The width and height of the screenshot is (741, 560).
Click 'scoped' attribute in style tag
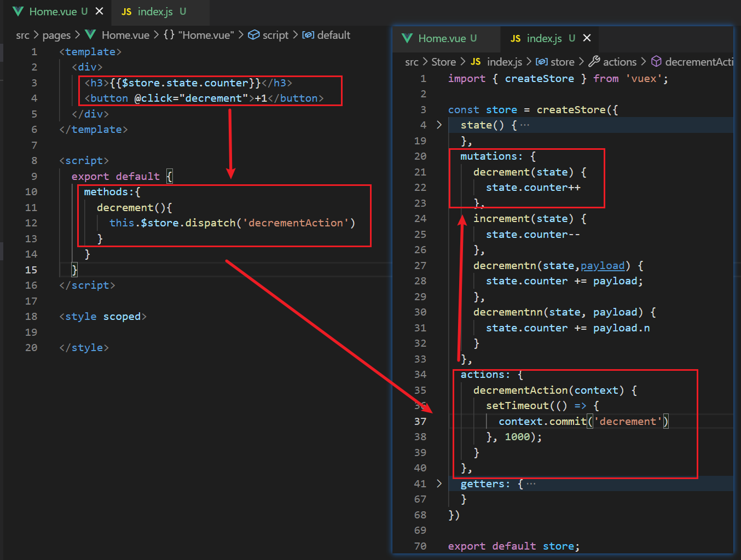tap(121, 317)
